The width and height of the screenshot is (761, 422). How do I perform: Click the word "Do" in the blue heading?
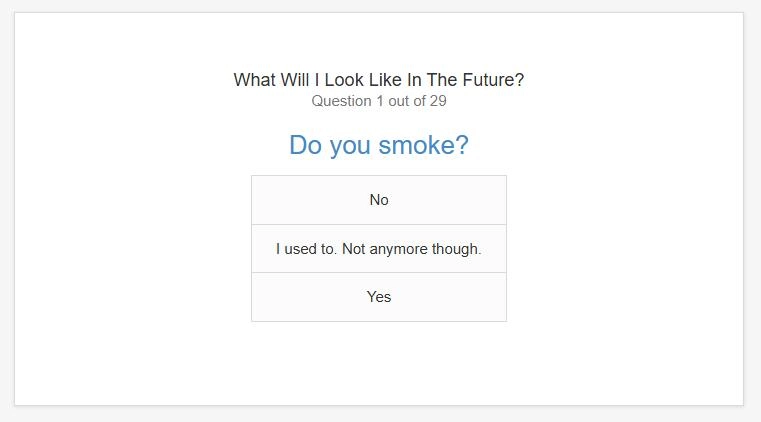[305, 145]
